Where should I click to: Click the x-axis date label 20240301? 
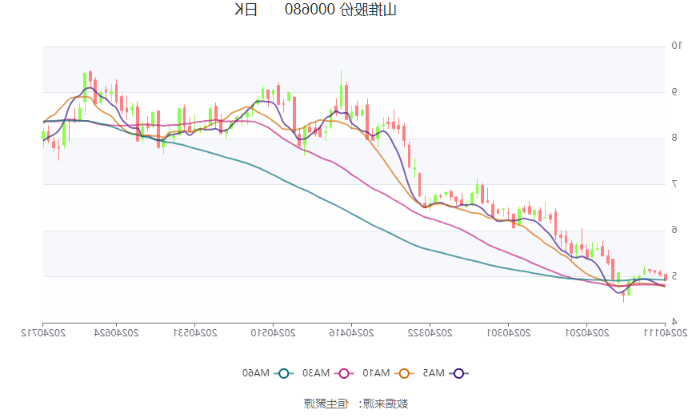click(x=508, y=333)
